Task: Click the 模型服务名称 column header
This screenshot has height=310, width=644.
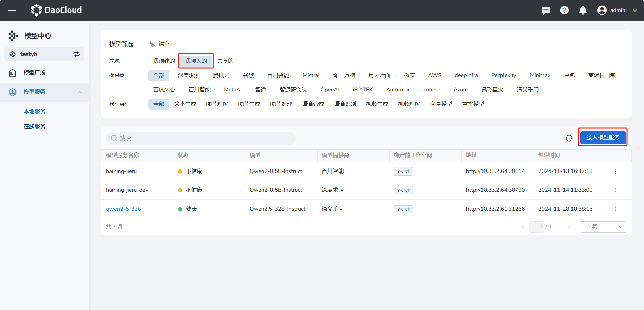Action: [123, 155]
